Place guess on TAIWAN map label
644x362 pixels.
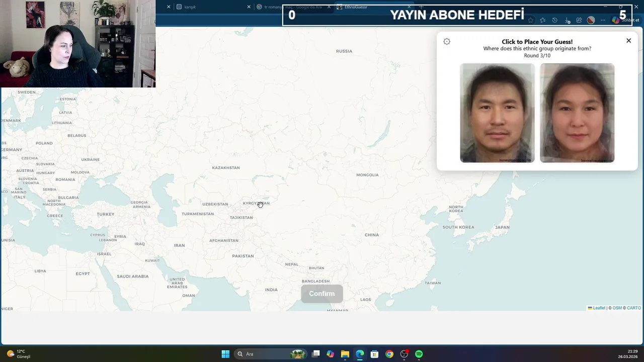click(x=433, y=283)
